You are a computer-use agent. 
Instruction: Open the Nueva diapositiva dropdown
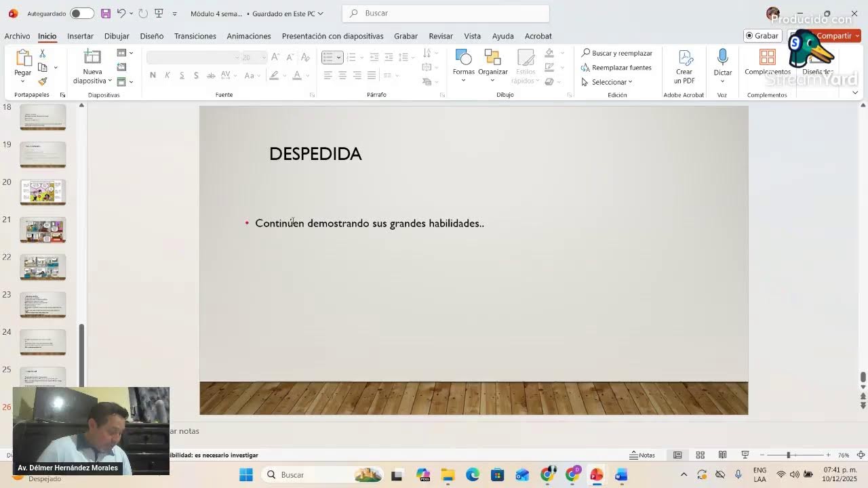pos(110,81)
